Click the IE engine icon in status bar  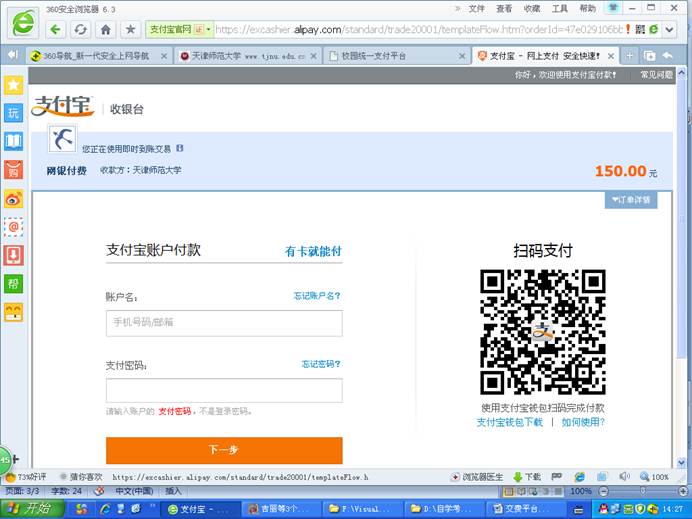point(579,477)
